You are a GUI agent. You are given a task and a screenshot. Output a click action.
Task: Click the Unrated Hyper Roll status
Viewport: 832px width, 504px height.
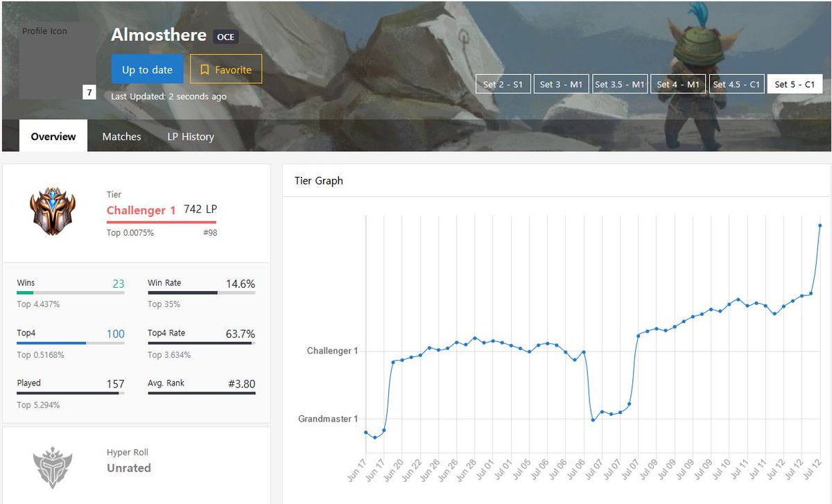pos(129,468)
